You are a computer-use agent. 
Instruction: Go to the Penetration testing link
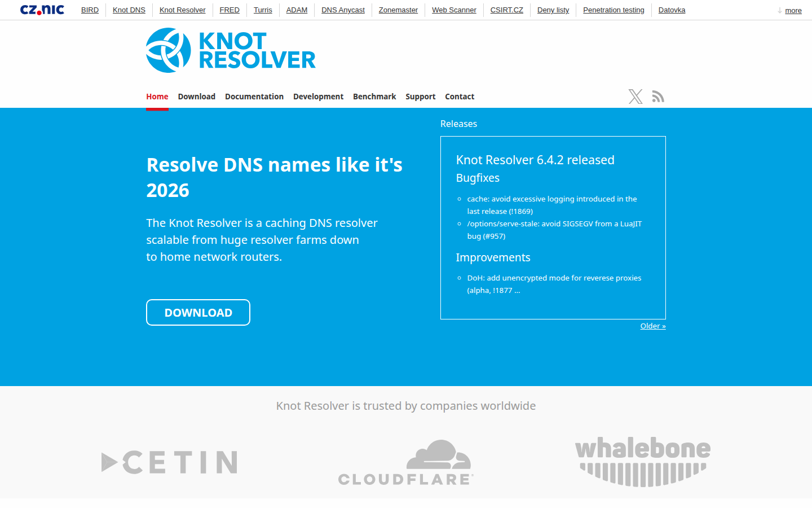pos(614,10)
